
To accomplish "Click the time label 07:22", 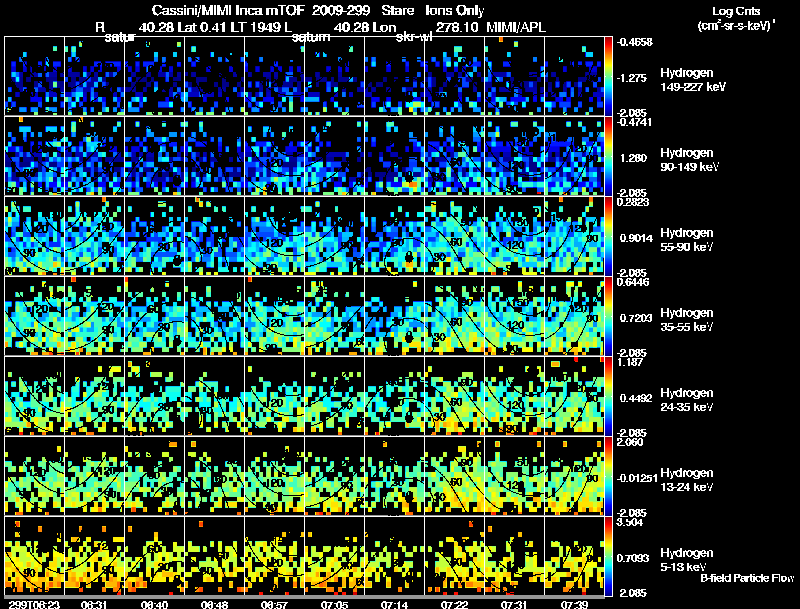I will point(454,604).
